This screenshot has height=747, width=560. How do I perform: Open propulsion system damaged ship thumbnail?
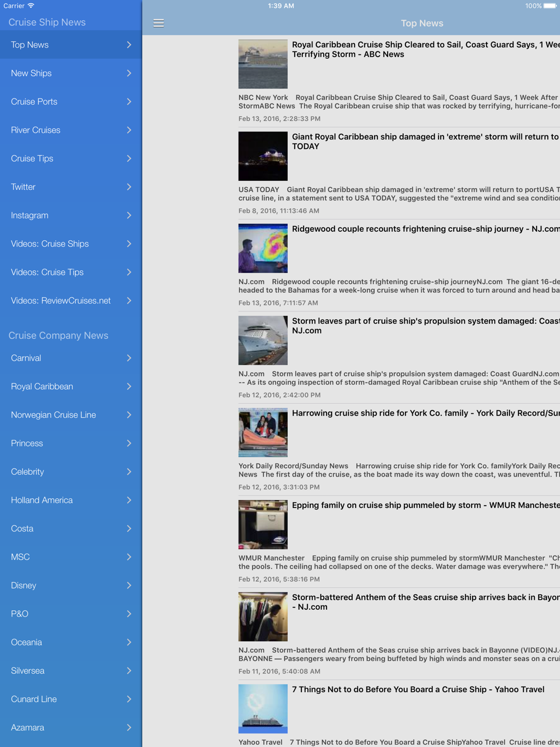pos(263,340)
